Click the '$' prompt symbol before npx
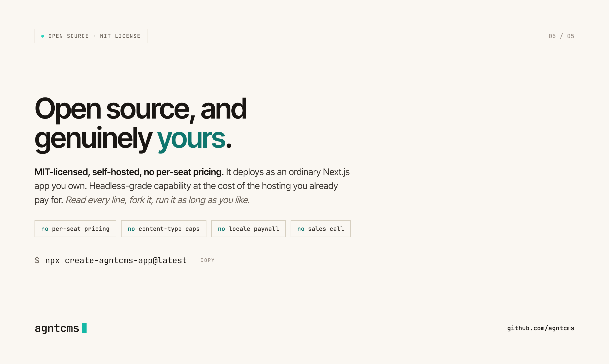This screenshot has width=609, height=364. [37, 260]
